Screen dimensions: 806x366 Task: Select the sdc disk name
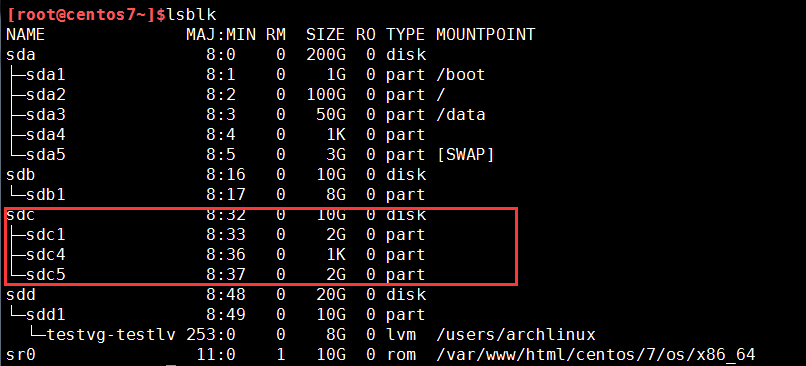21,215
